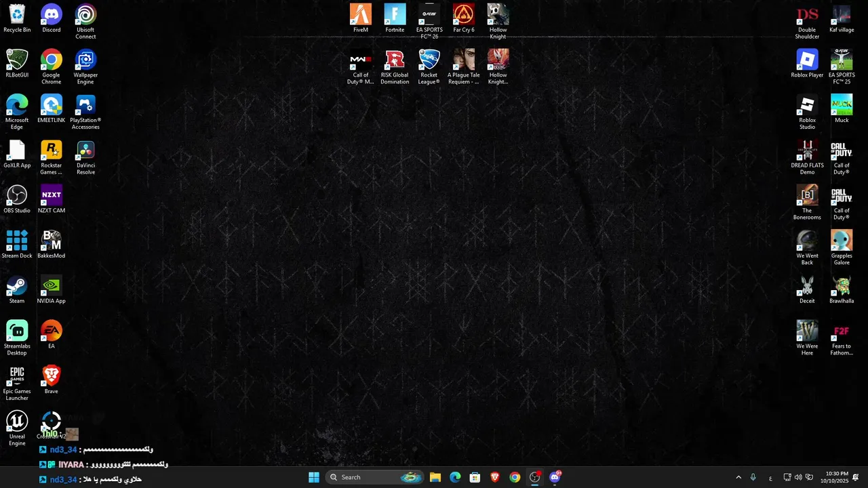Select the Stream Dock shortcut
The image size is (868, 488).
pos(17,245)
